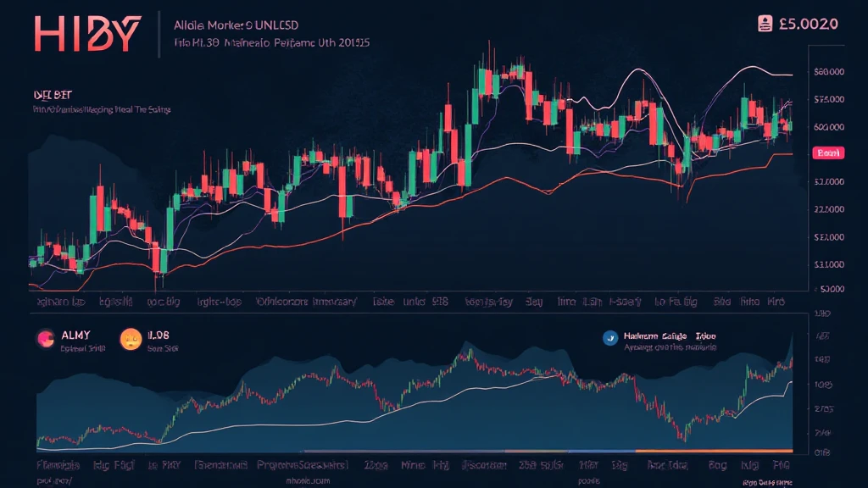Open the £5.0020 balance display
The image size is (868, 488).
(x=808, y=24)
